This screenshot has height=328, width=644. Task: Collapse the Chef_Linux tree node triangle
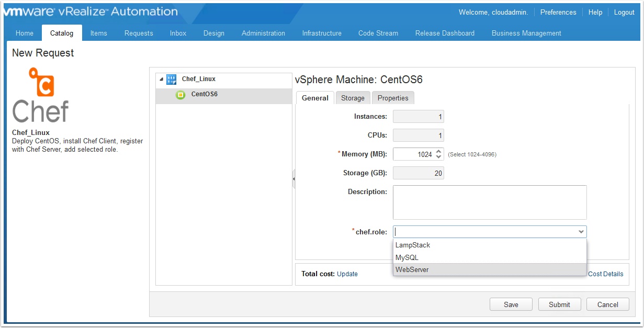pyautogui.click(x=161, y=80)
